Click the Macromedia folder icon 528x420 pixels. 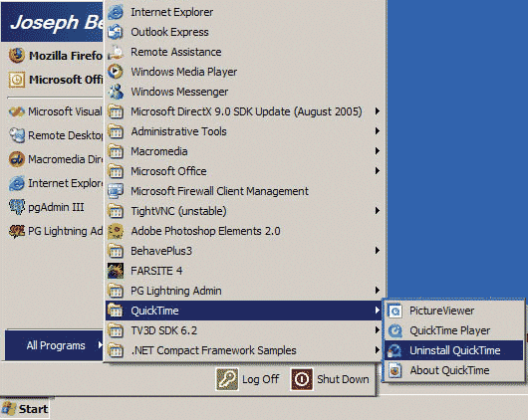[116, 151]
